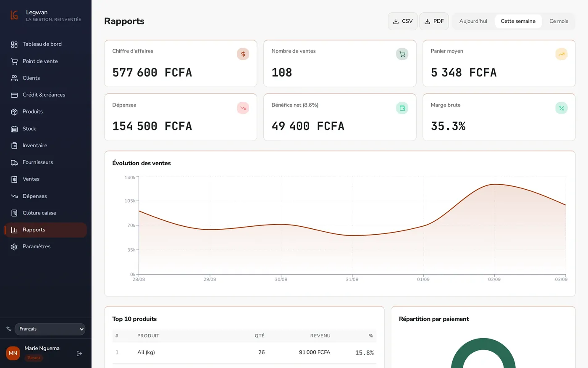Click the Ail (kg) product row
This screenshot has width=588, height=368.
[x=244, y=352]
